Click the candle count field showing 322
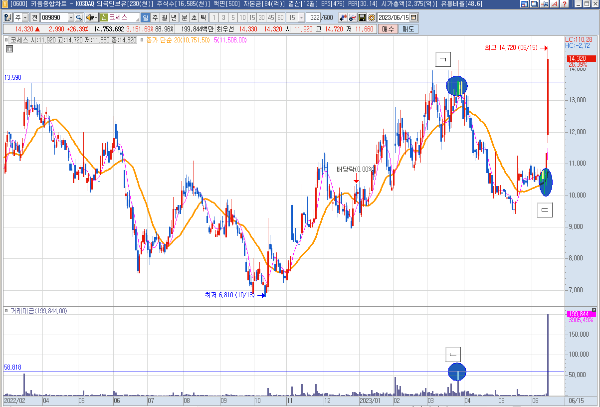The image size is (600, 407). tap(314, 18)
